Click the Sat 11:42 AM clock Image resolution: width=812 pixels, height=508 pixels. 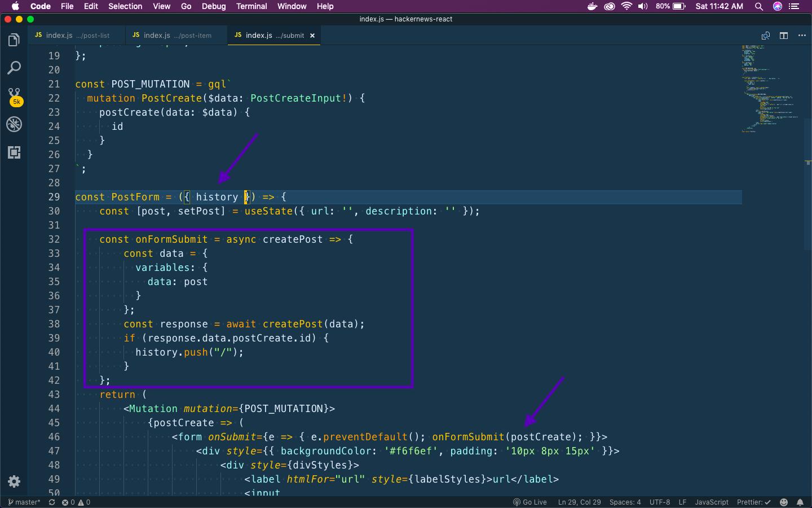coord(719,6)
